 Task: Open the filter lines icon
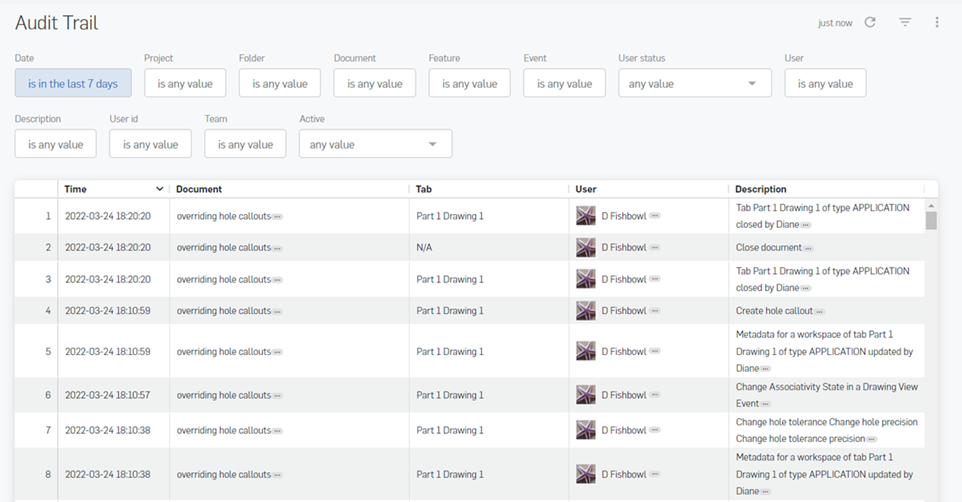coord(905,22)
